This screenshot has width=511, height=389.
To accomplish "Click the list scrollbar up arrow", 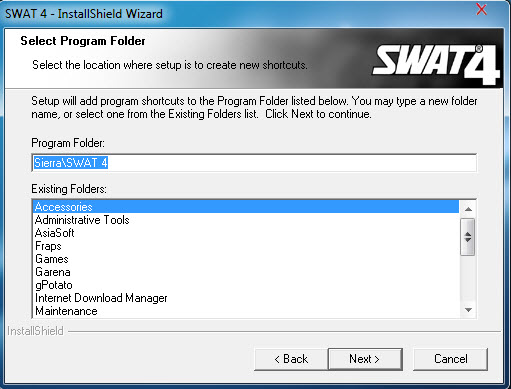I will (x=468, y=209).
